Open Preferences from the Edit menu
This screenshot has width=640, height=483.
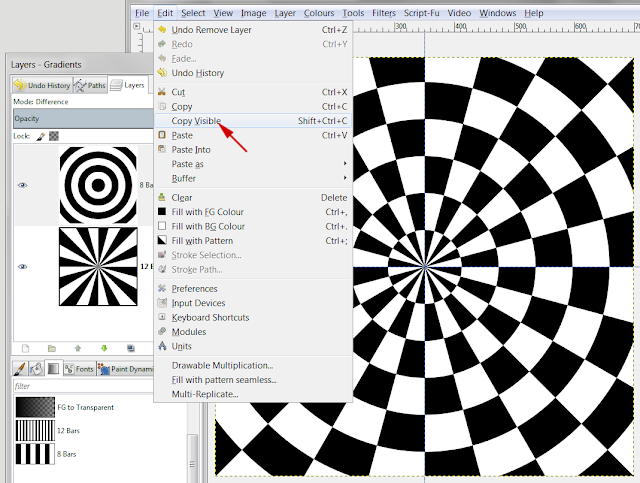(x=253, y=289)
